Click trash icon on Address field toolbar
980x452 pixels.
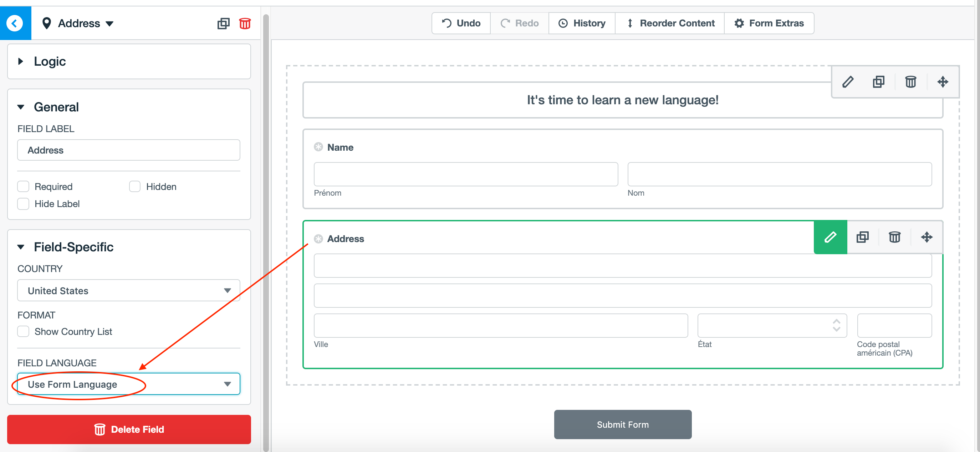coord(894,237)
